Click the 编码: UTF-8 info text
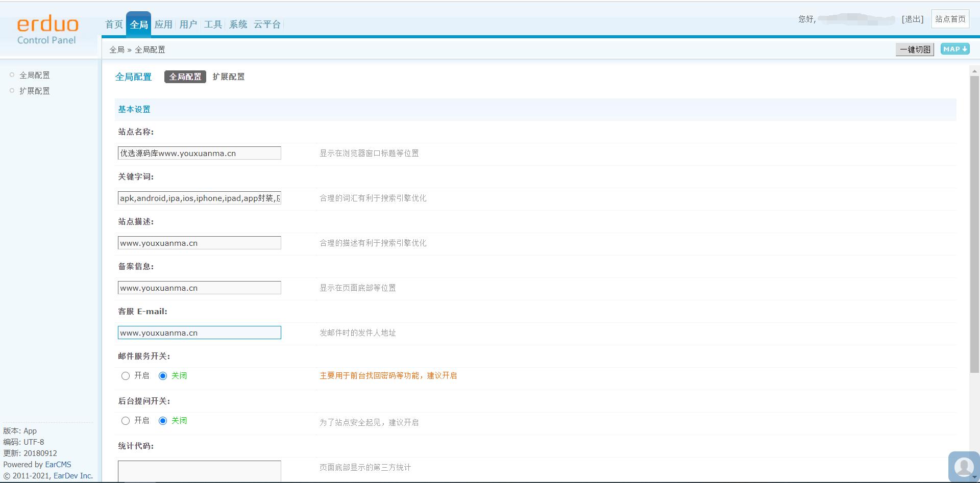Image resolution: width=980 pixels, height=483 pixels. [x=23, y=442]
